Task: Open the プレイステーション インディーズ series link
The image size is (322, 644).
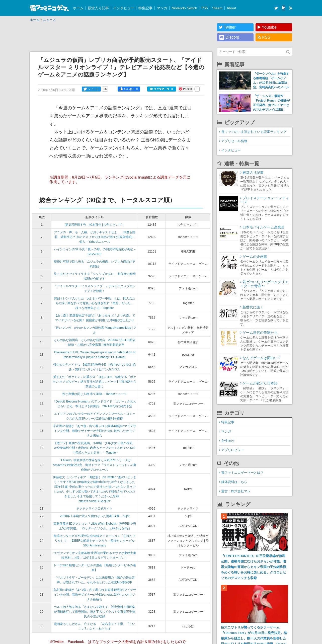Action: coord(265,200)
